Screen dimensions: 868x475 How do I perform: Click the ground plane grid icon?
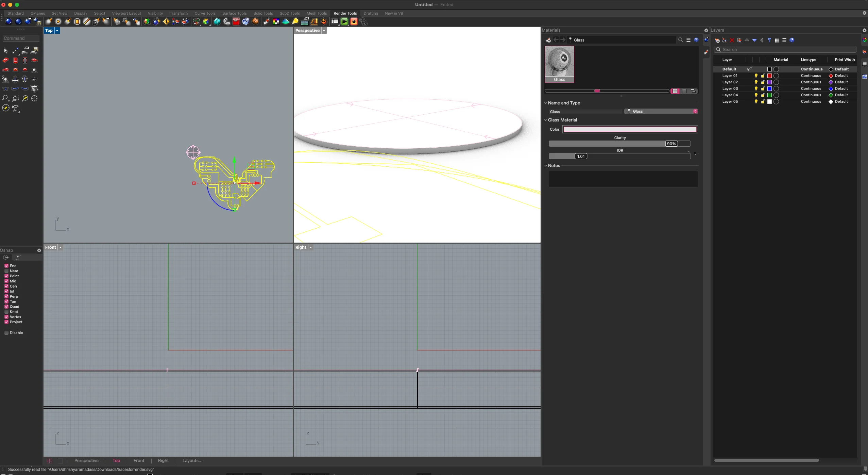click(x=305, y=21)
